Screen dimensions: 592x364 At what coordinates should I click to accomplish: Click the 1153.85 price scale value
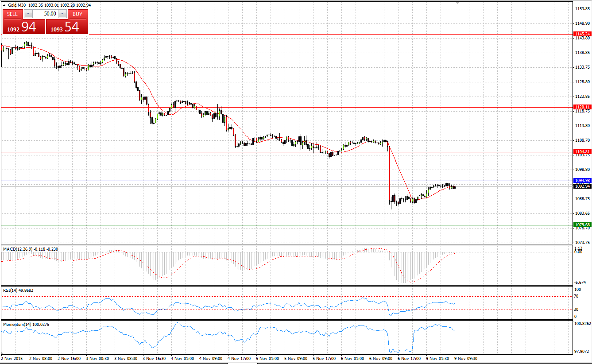[582, 8]
